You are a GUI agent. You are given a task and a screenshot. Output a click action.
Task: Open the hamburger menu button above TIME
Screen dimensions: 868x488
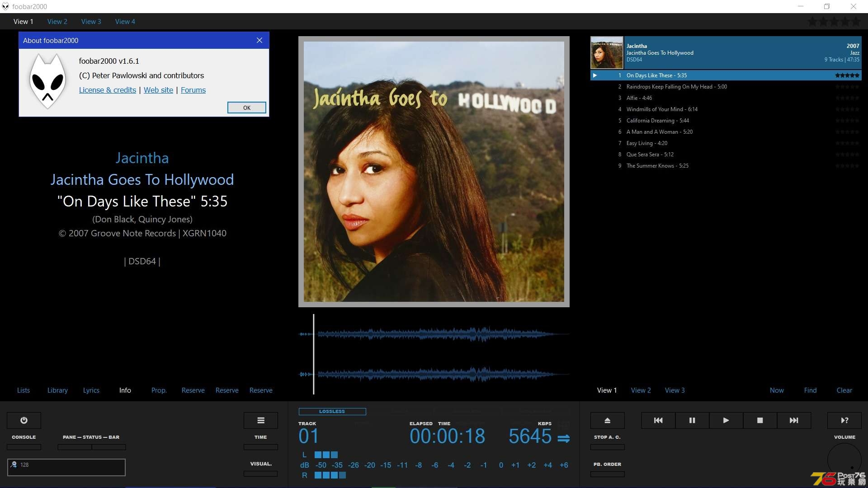(261, 420)
